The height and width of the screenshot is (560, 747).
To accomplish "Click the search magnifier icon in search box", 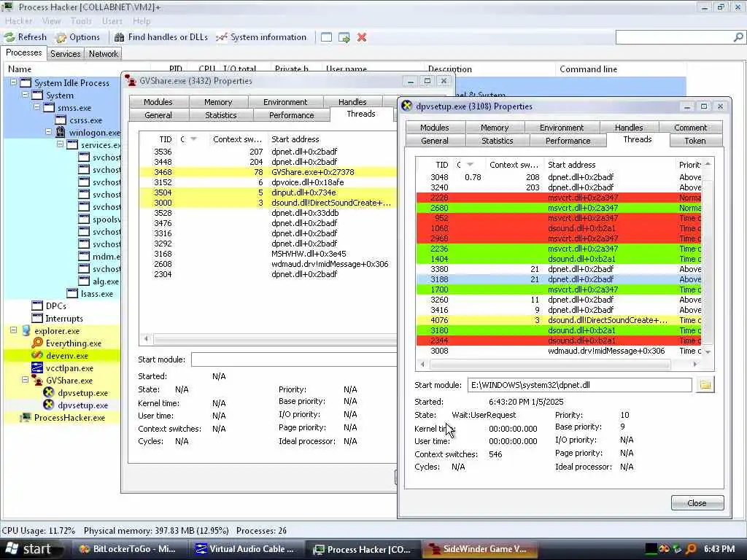I will (x=738, y=37).
